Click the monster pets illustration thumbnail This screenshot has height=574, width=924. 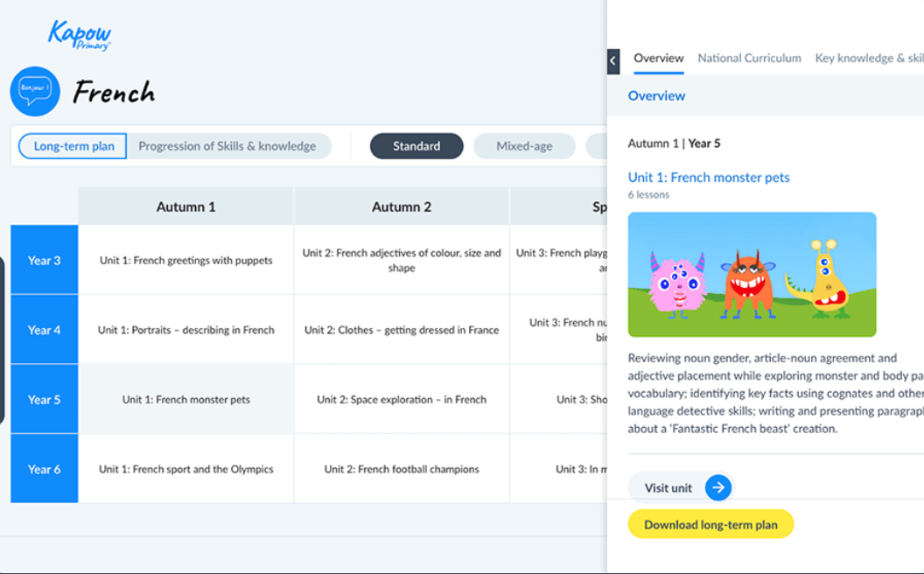pyautogui.click(x=752, y=274)
